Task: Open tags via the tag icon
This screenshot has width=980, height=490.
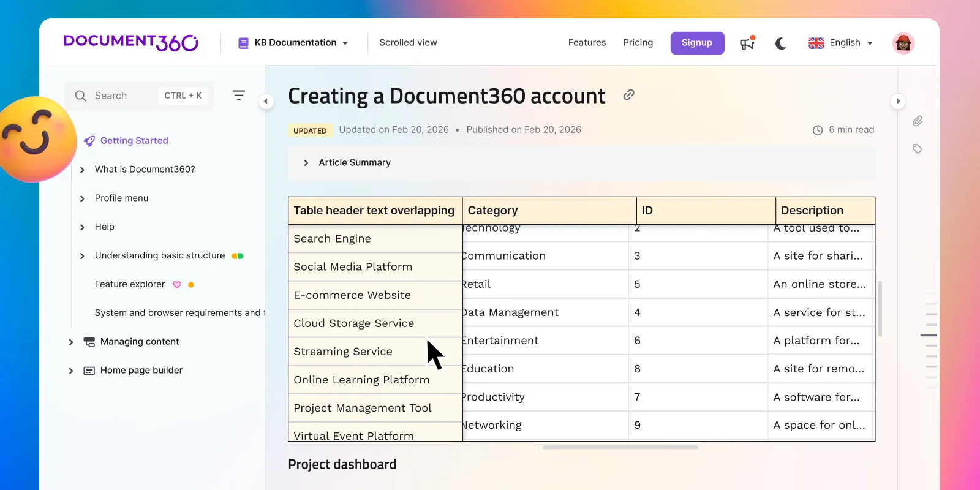Action: point(917,149)
